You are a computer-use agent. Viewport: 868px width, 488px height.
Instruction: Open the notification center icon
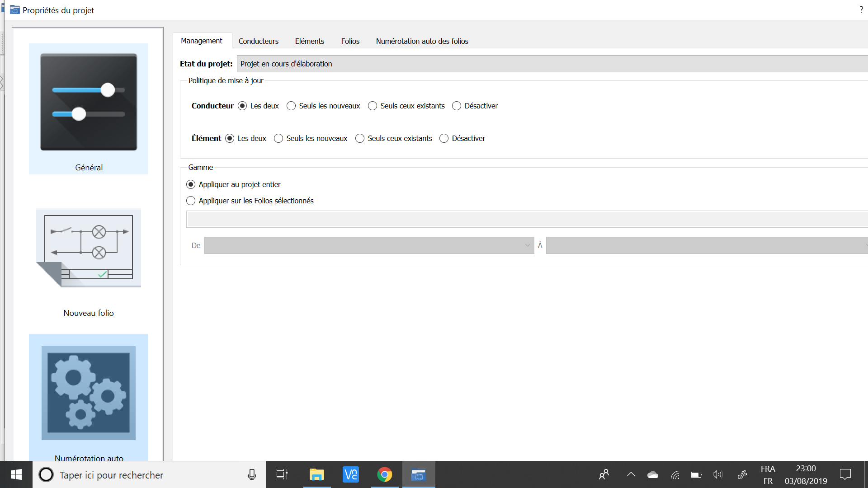point(845,474)
